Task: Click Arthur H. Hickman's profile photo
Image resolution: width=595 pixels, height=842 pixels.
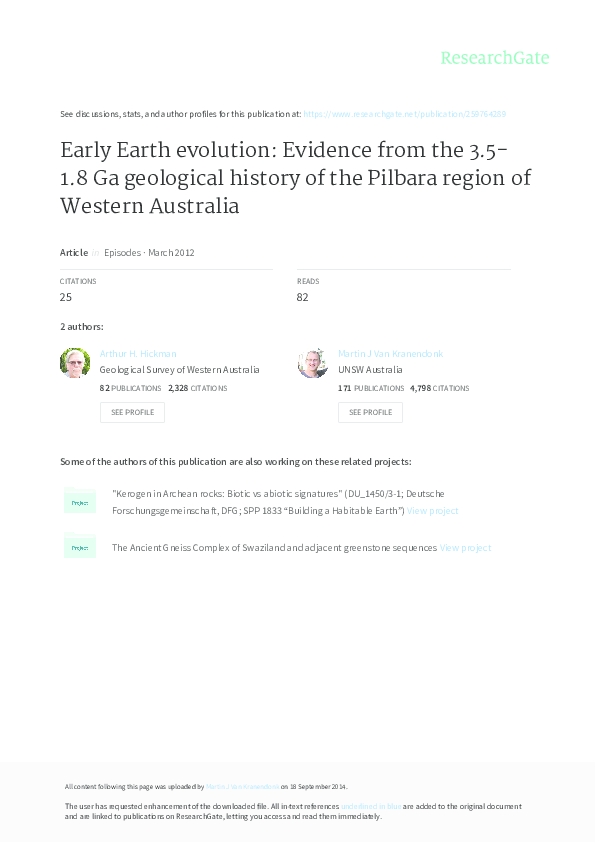Action: 75,362
